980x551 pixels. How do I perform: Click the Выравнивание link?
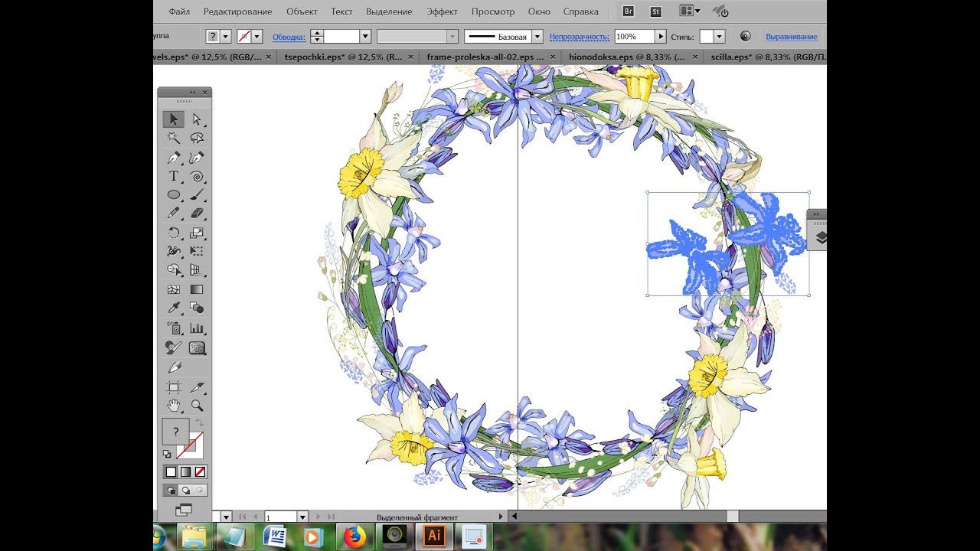[791, 37]
